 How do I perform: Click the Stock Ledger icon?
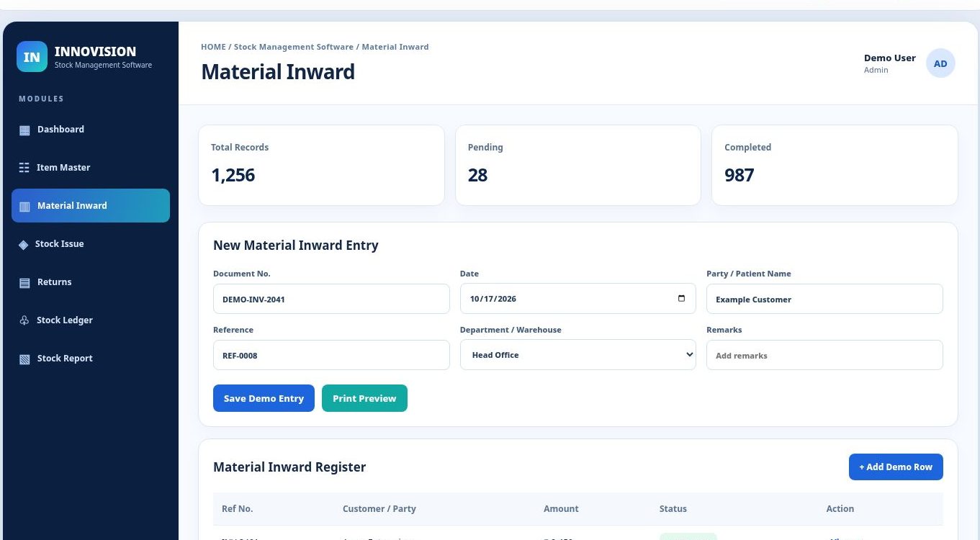coord(24,320)
